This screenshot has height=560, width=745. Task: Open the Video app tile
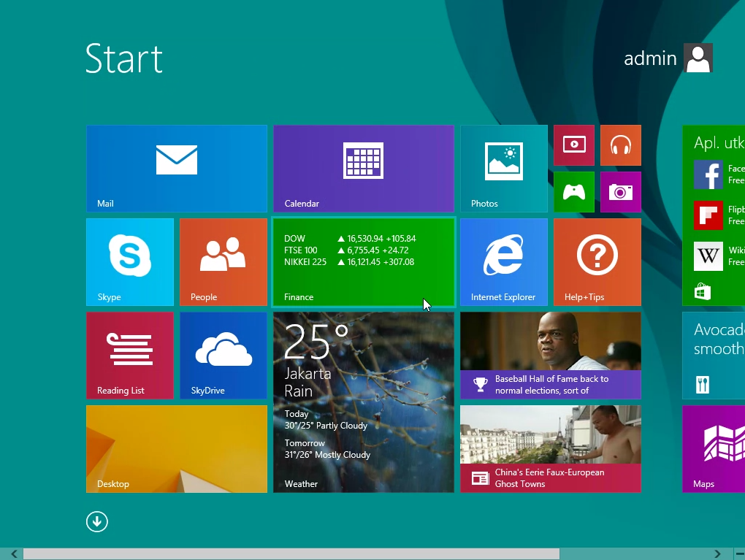point(574,145)
